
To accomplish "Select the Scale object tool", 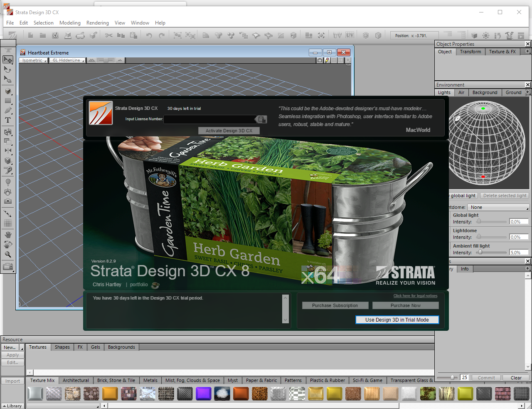I will 8,79.
